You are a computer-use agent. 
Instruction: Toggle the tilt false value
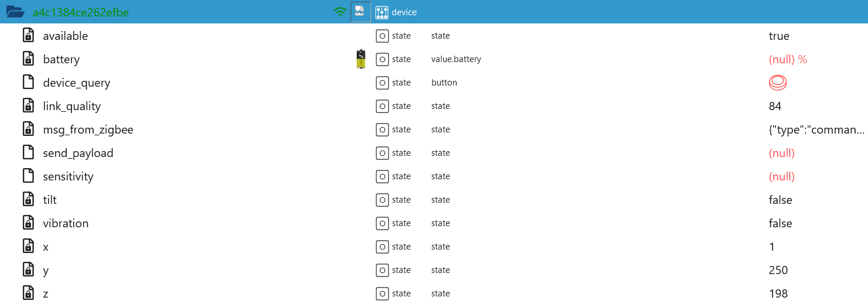780,200
